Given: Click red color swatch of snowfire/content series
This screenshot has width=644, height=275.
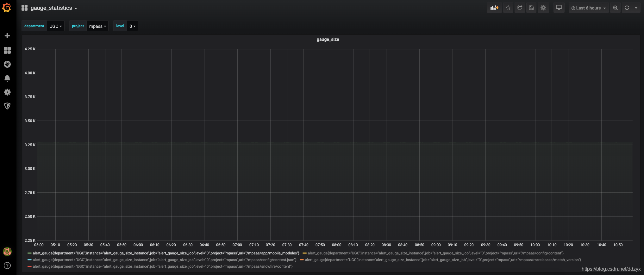Looking at the screenshot, I should [x=29, y=266].
